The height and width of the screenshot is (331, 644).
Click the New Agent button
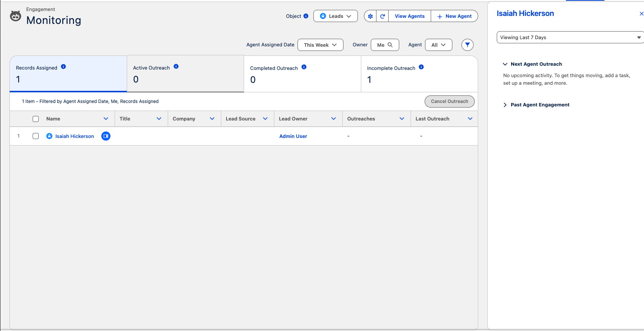point(454,16)
